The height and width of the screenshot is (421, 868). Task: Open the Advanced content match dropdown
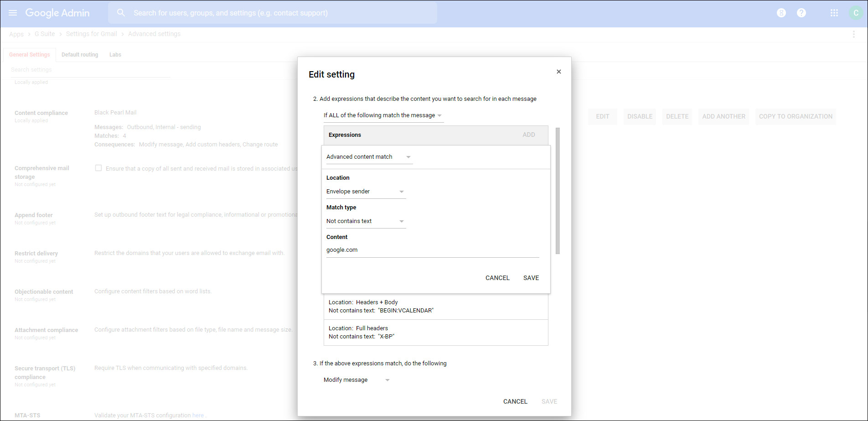[x=369, y=157]
